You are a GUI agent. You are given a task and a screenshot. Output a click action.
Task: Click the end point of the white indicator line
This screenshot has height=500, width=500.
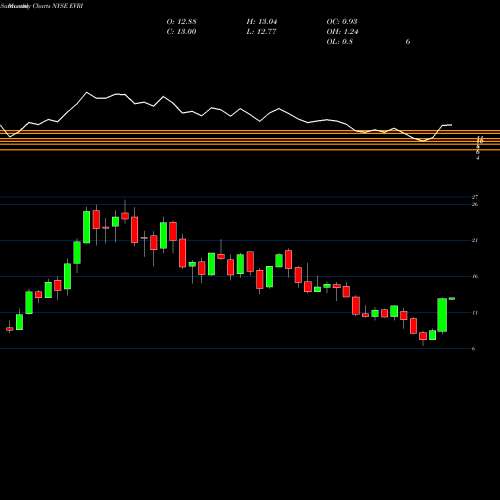tap(452, 125)
